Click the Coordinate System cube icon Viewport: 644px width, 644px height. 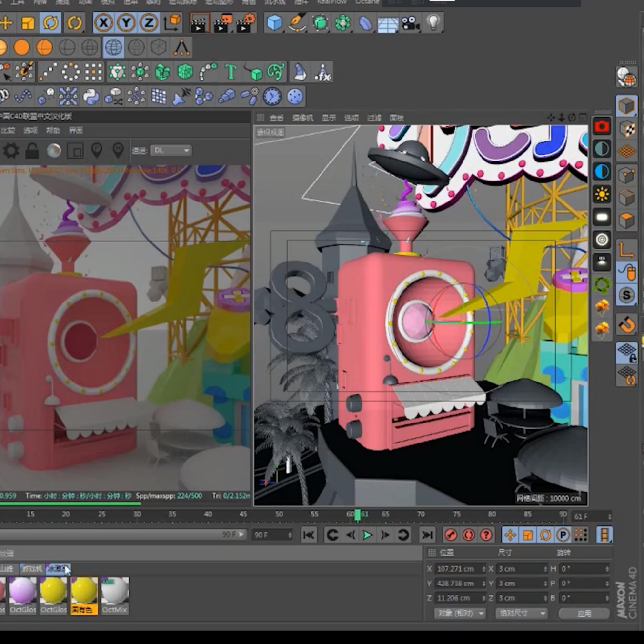[172, 22]
